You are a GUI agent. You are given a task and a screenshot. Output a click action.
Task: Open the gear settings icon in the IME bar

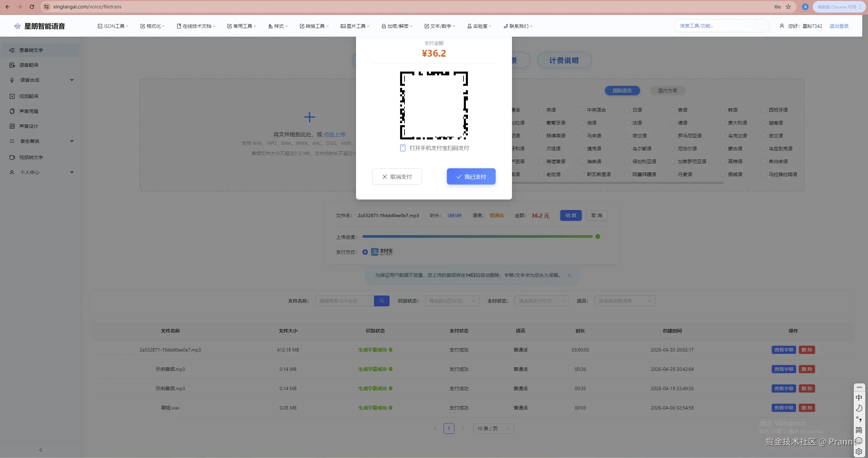[859, 452]
